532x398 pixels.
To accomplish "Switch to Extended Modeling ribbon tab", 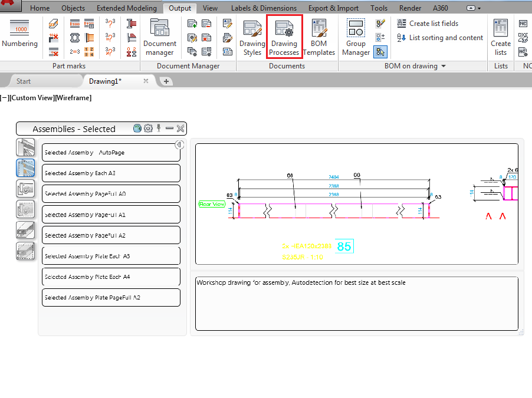I will point(127,8).
